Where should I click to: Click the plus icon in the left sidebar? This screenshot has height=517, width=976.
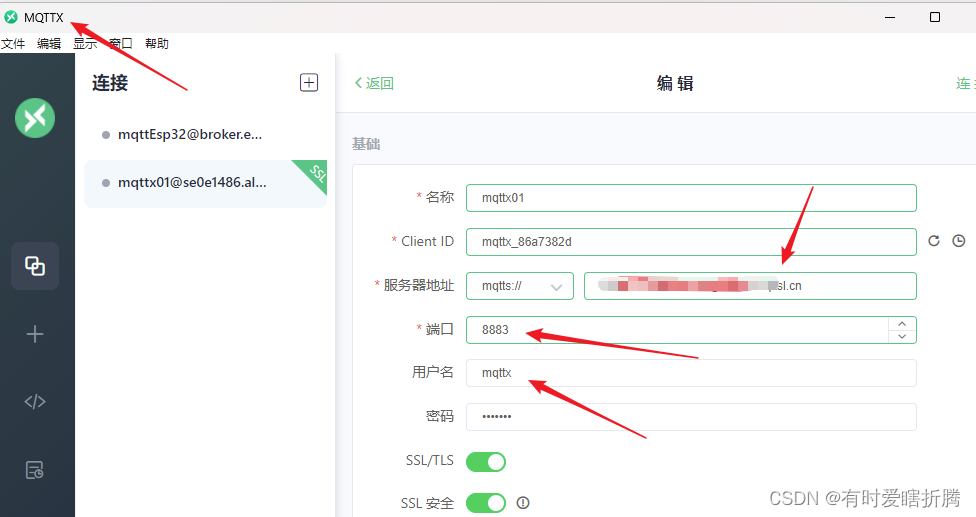click(35, 334)
